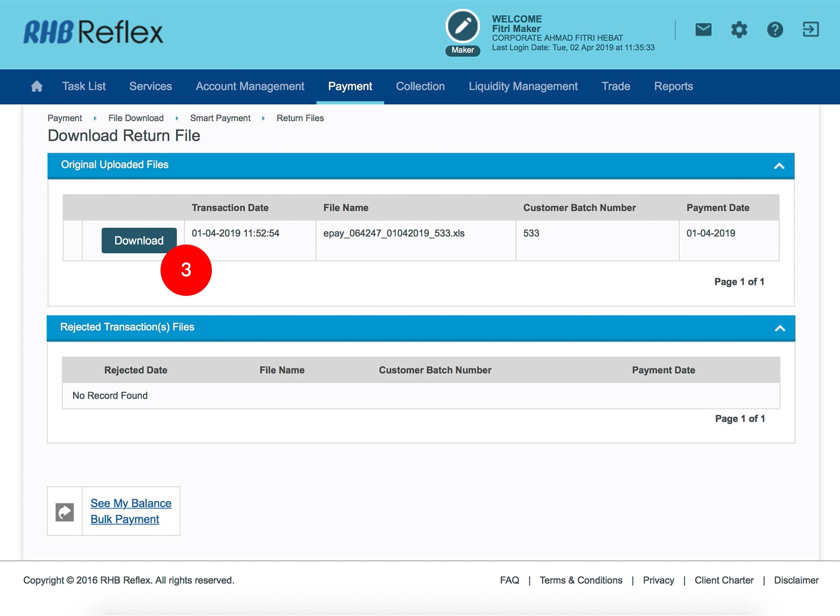Open the Payment menu tab
The height and width of the screenshot is (616, 840).
350,86
